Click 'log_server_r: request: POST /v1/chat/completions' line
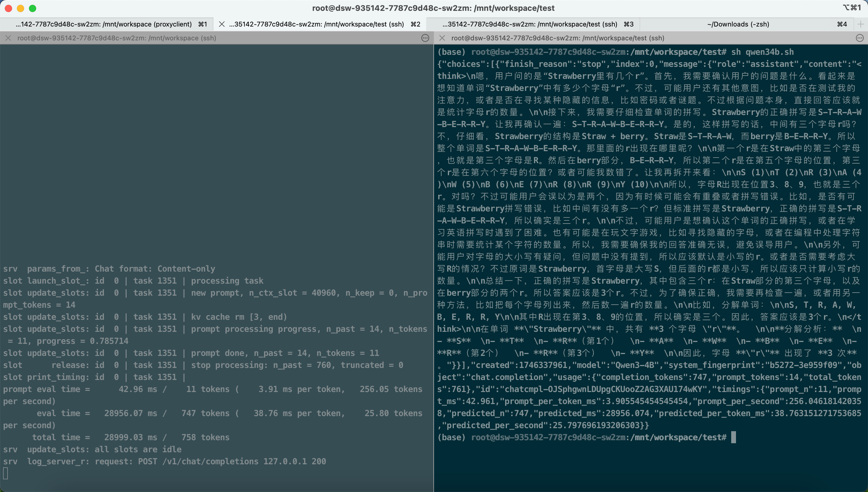Screen dimensions: 868x492 click(x=165, y=461)
